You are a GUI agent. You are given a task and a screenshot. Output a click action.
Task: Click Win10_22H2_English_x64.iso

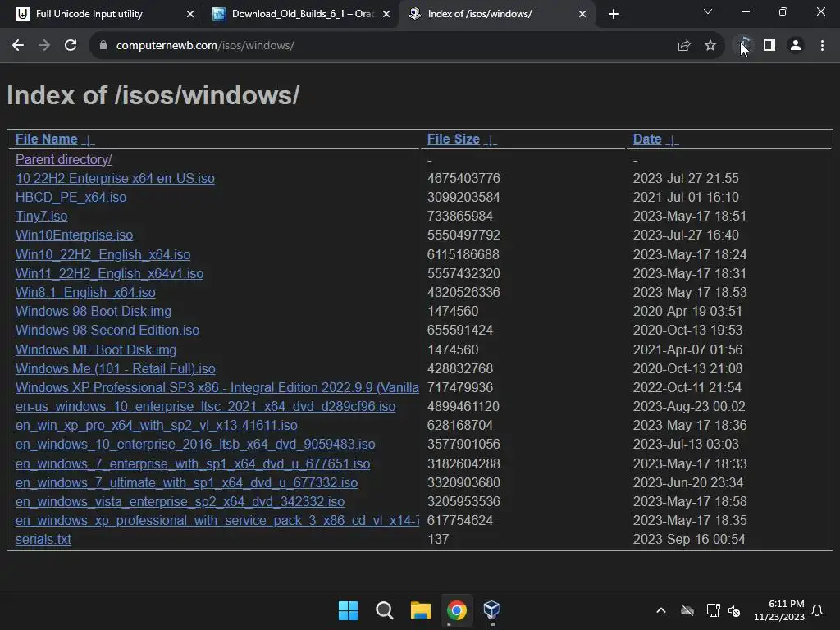pos(103,254)
